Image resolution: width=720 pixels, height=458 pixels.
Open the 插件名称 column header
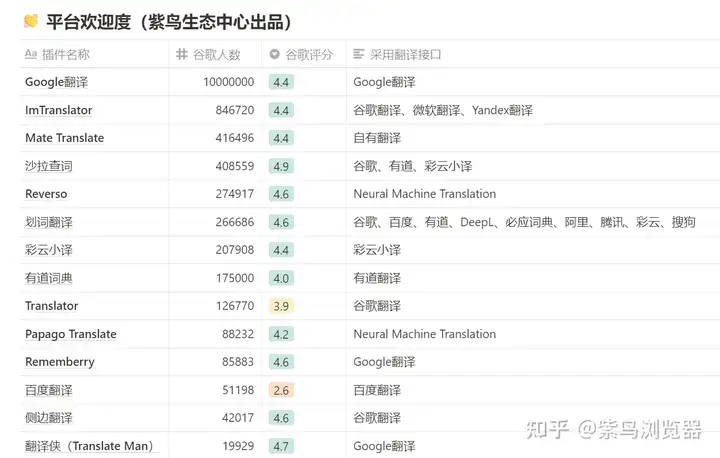click(x=94, y=54)
